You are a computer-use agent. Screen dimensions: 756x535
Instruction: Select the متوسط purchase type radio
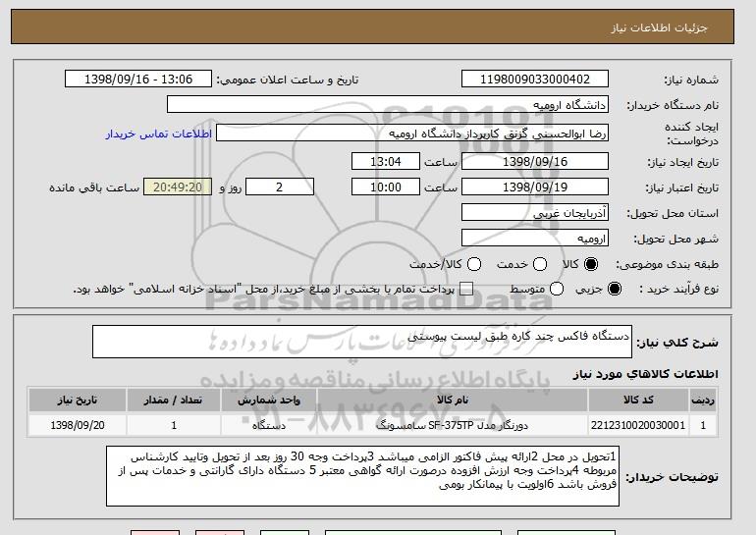pos(557,289)
